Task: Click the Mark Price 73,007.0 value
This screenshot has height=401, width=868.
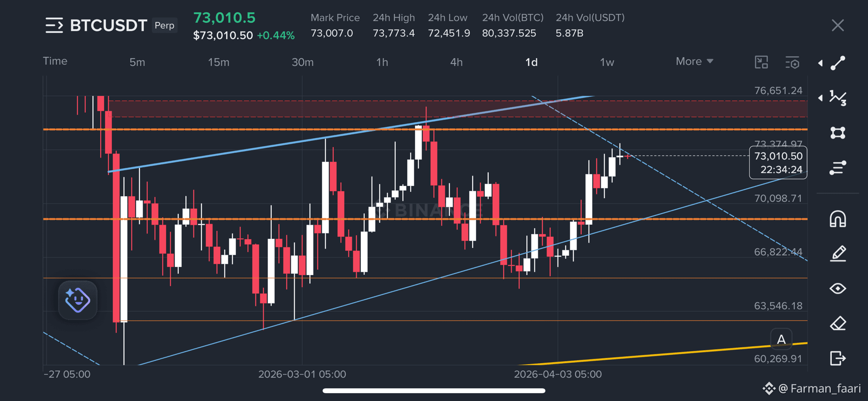Action: coord(332,33)
